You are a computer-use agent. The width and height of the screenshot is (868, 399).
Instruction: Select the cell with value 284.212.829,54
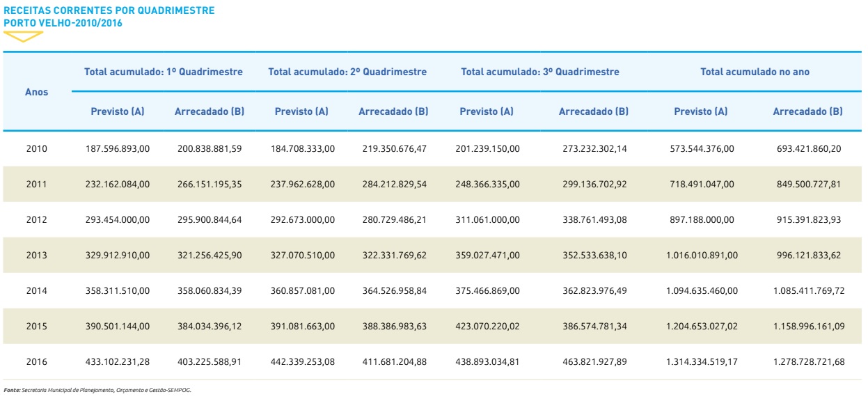click(393, 184)
